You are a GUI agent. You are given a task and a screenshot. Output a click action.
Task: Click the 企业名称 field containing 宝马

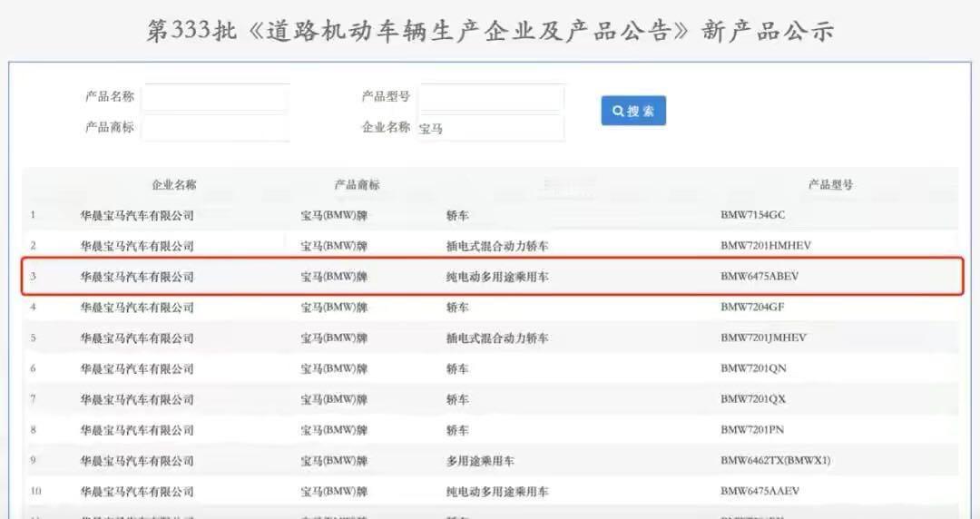coord(492,128)
